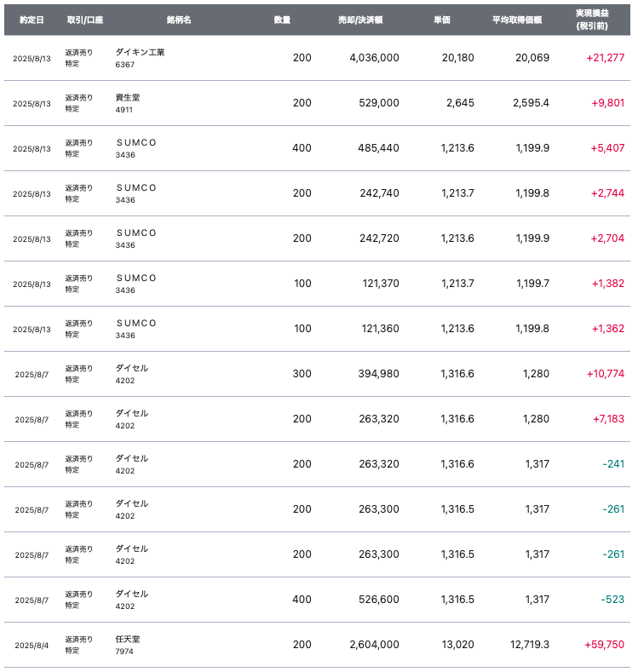The height and width of the screenshot is (672, 638).
Task: Click stock code 7974
Action: pyautogui.click(x=124, y=652)
